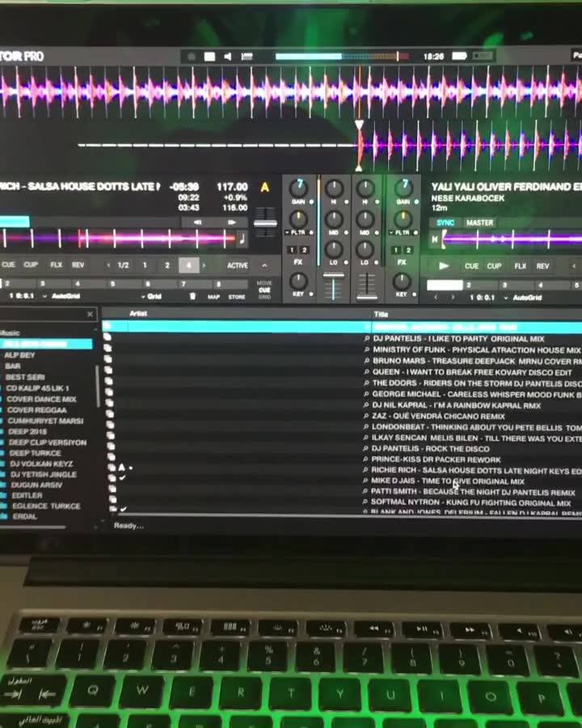Toggle Deck B KEY on dot

(x=414, y=294)
